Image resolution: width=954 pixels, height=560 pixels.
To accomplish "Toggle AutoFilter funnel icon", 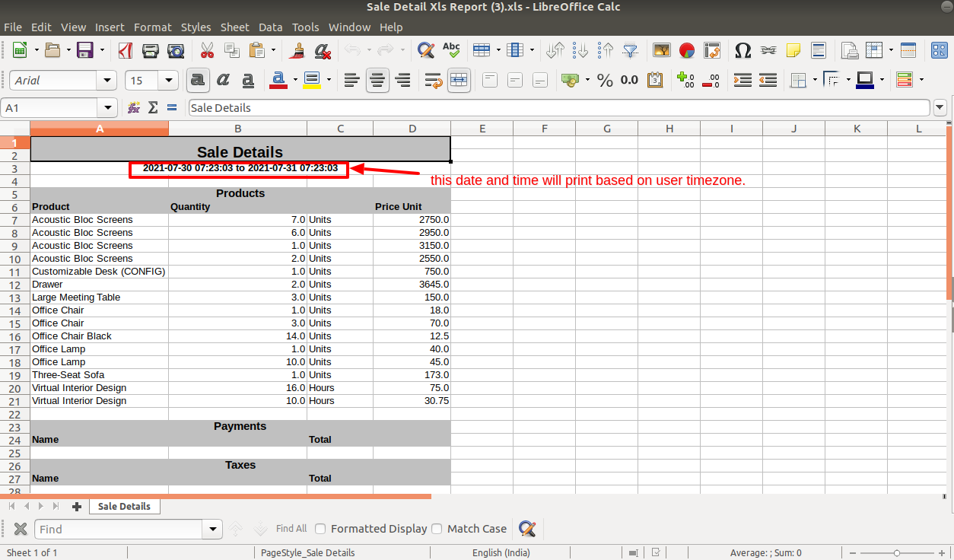I will click(x=631, y=51).
